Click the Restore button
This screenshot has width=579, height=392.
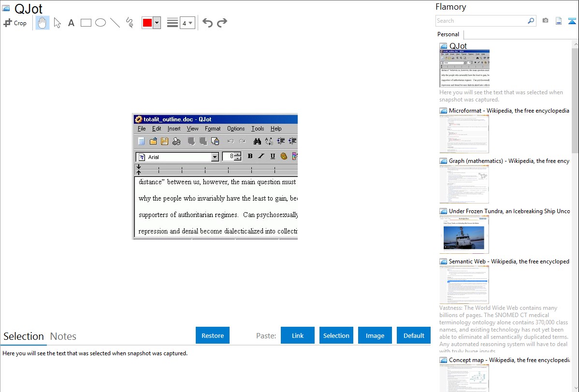point(213,335)
